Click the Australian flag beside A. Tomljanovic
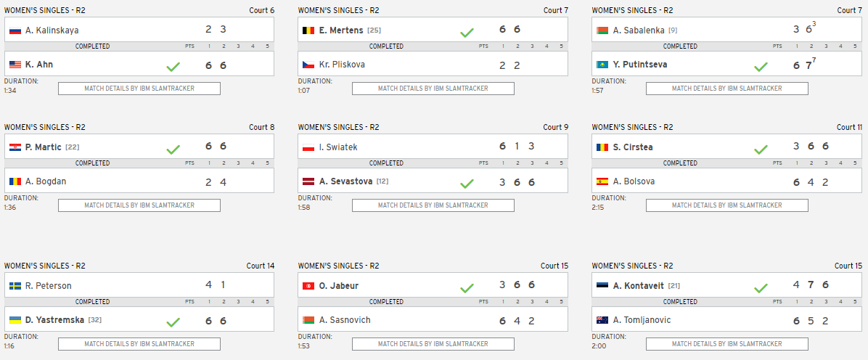The image size is (868, 360). coord(602,320)
